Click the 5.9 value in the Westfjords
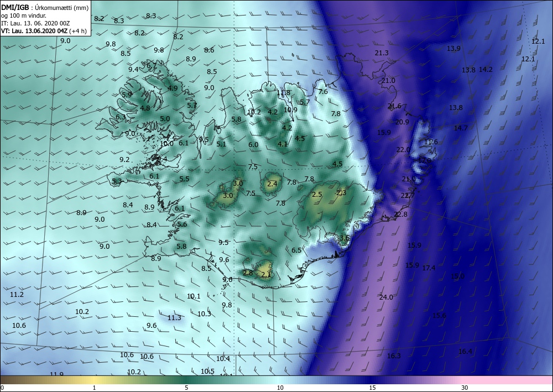The width and height of the screenshot is (553, 392). [x=127, y=95]
